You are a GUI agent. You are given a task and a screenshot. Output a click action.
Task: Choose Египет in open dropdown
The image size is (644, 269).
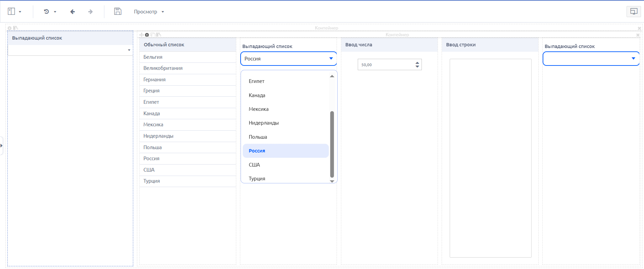(286, 81)
